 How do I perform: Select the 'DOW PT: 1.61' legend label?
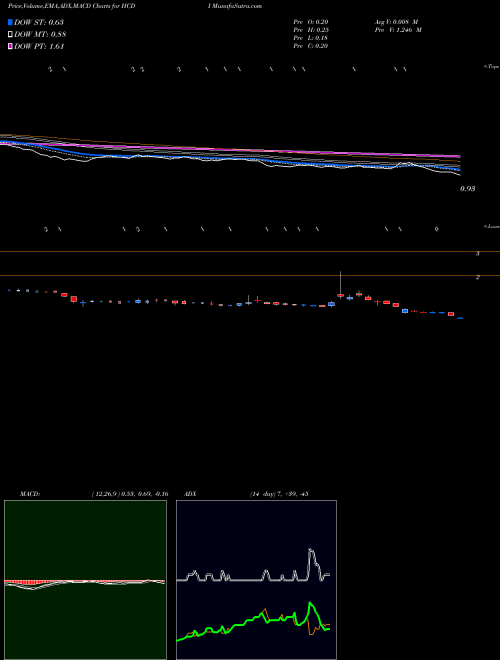click(39, 47)
